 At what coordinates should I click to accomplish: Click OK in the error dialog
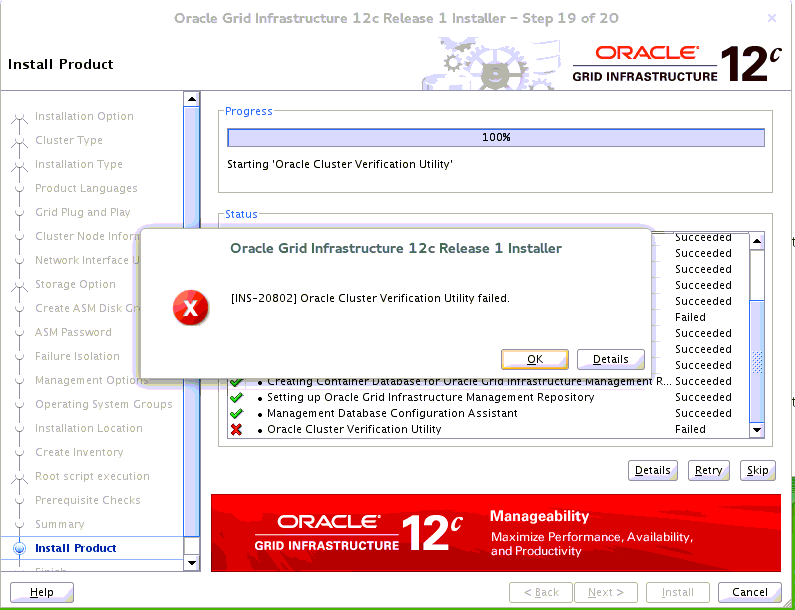534,360
